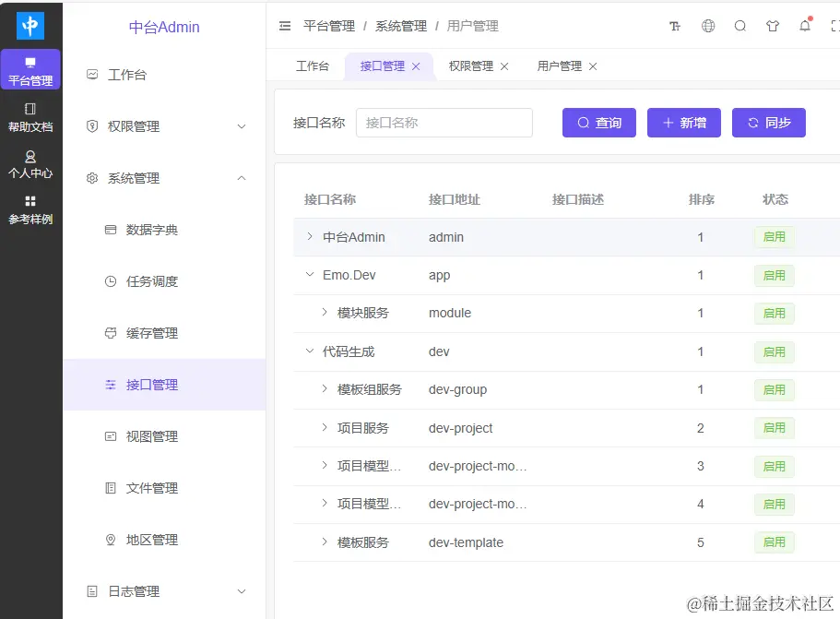Image resolution: width=840 pixels, height=619 pixels.
Task: Click the language globe icon
Action: [x=708, y=26]
